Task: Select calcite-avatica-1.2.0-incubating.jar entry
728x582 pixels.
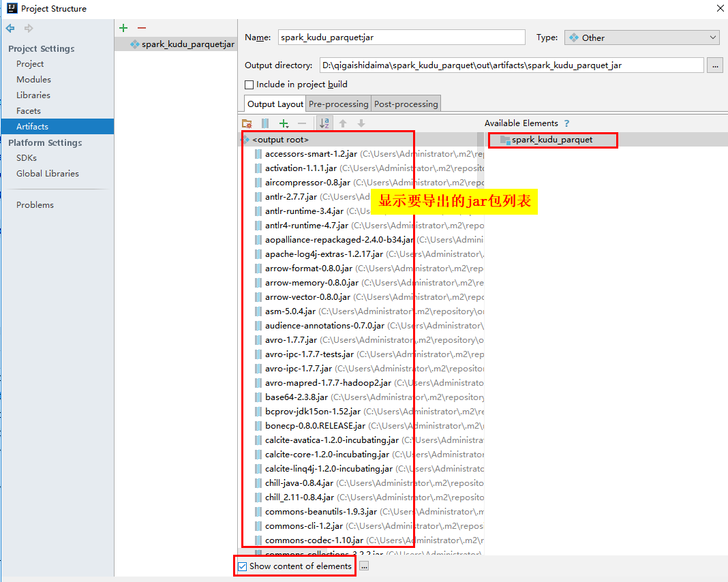Action: point(332,440)
